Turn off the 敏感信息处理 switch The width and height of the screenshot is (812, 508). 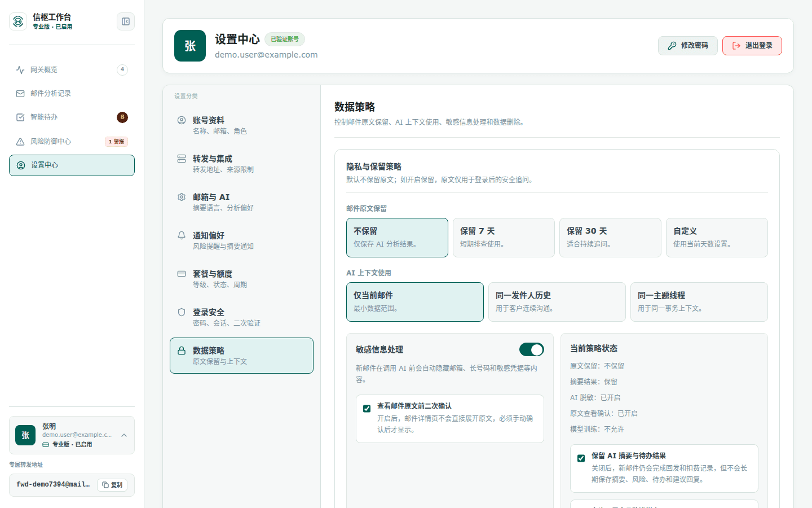pyautogui.click(x=532, y=350)
